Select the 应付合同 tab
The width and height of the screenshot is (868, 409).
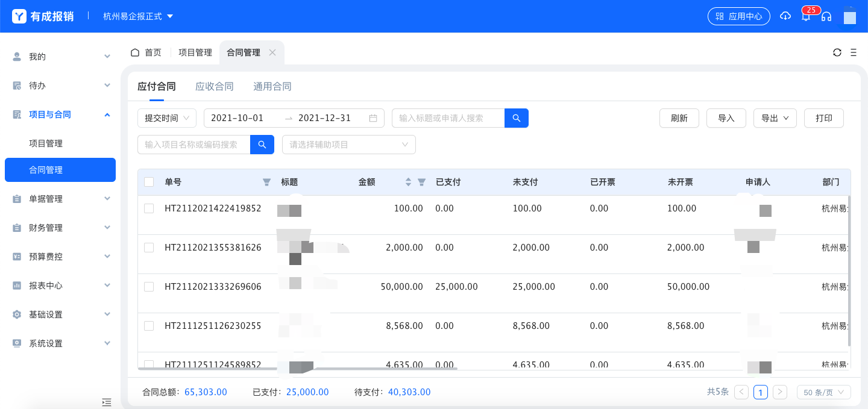tap(157, 87)
